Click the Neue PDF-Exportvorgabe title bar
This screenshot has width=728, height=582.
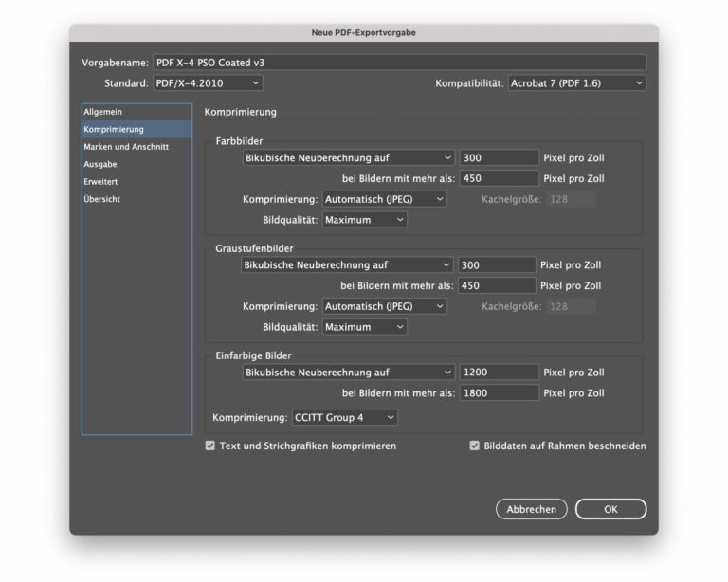(x=364, y=32)
